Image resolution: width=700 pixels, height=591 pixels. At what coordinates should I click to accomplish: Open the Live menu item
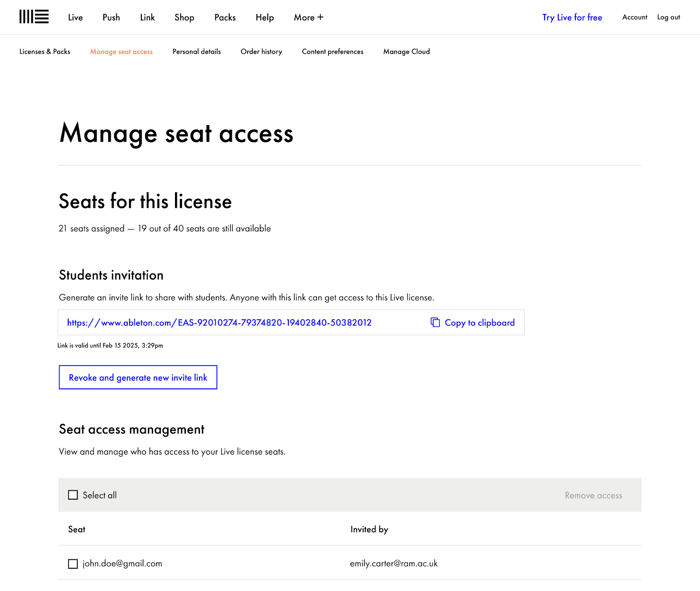[x=75, y=17]
